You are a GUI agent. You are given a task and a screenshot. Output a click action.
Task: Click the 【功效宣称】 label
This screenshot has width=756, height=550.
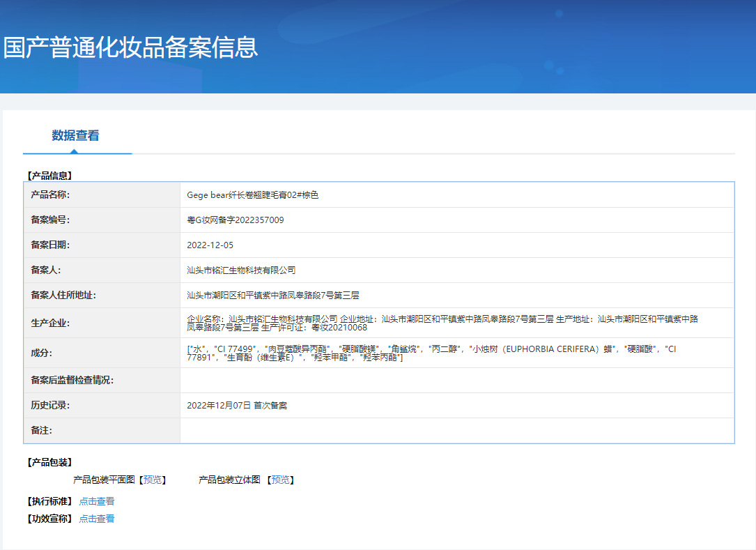click(49, 519)
